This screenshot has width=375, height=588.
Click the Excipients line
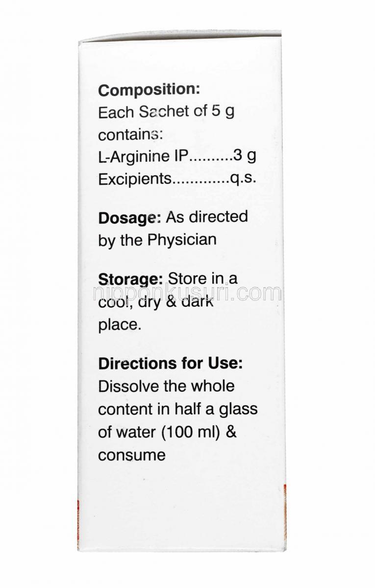point(177,179)
